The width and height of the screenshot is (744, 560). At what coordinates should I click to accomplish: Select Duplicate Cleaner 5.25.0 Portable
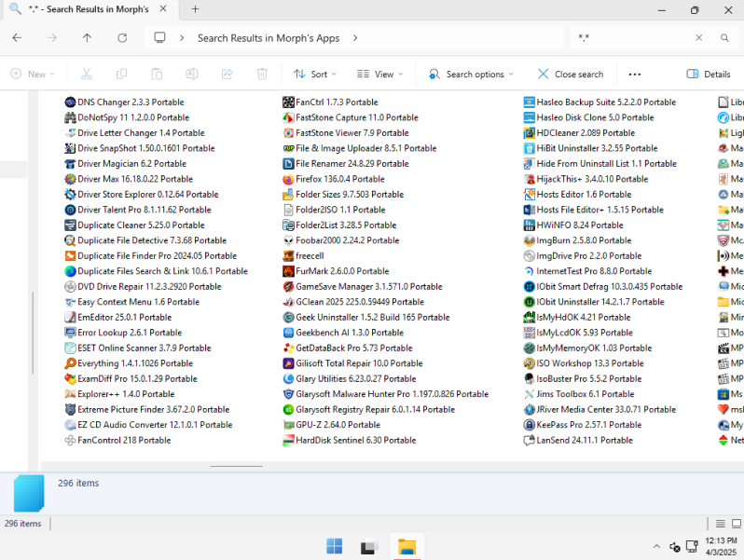click(135, 225)
